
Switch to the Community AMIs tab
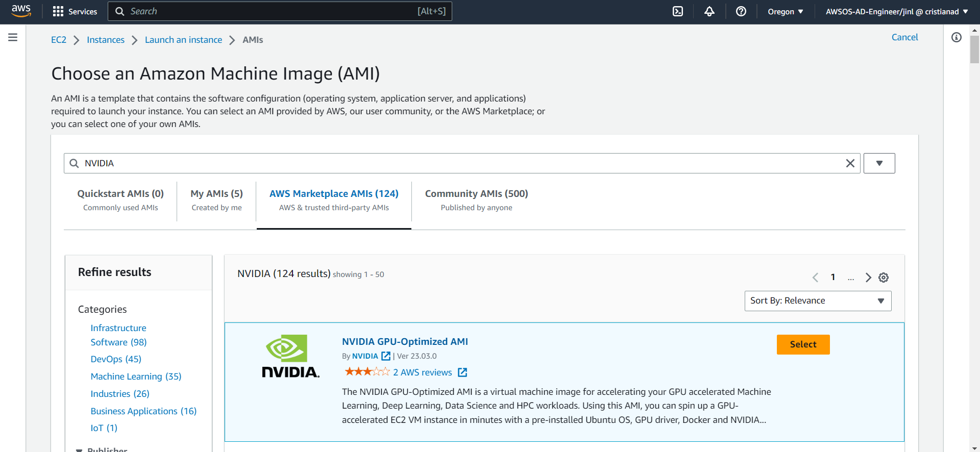click(476, 200)
